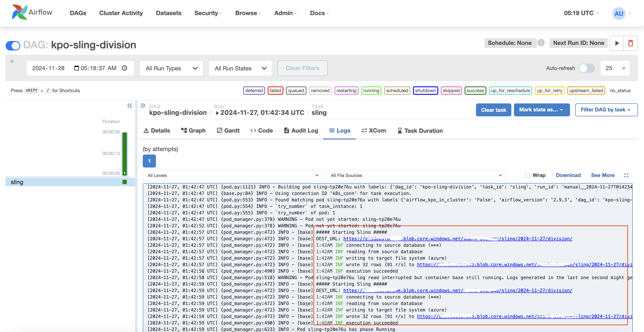Focus the 2024-11-28 date input field

[80, 68]
